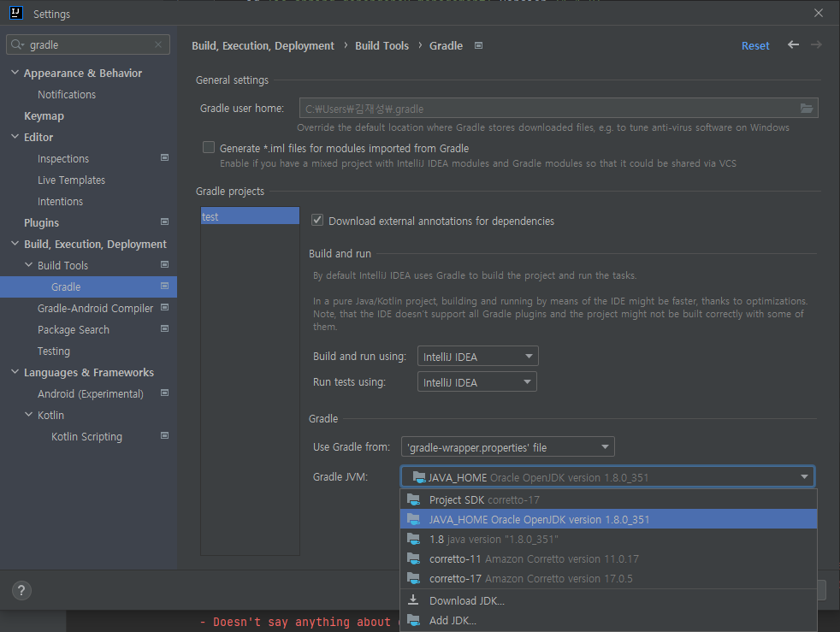Open Gradle-Android Compiler settings
The height and width of the screenshot is (632, 840).
click(95, 308)
